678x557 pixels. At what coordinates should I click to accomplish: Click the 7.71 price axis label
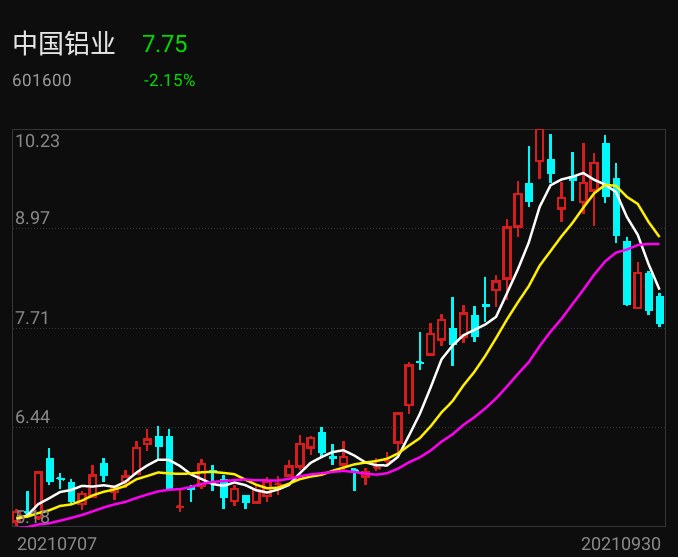point(33,318)
